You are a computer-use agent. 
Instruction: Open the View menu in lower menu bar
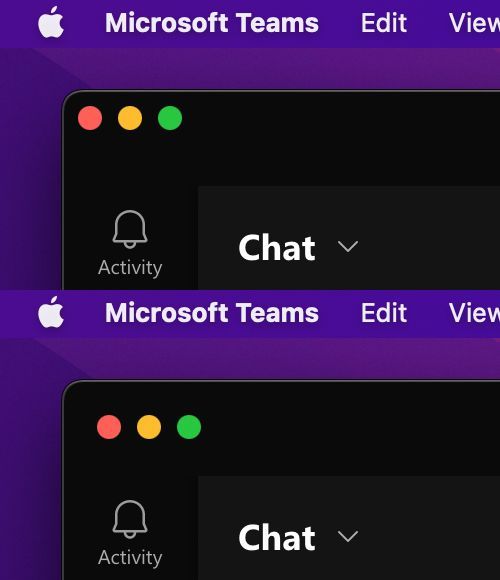point(474,313)
